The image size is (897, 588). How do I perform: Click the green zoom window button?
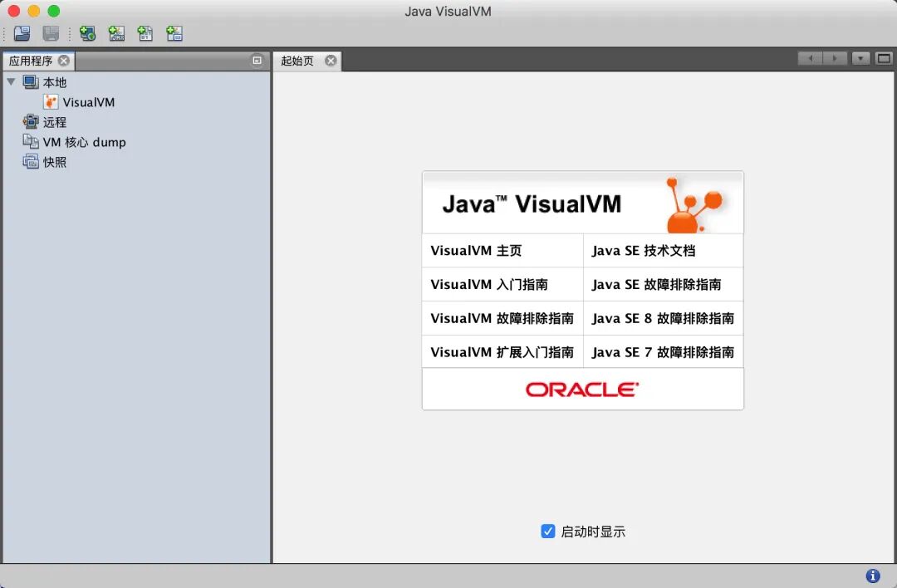54,11
